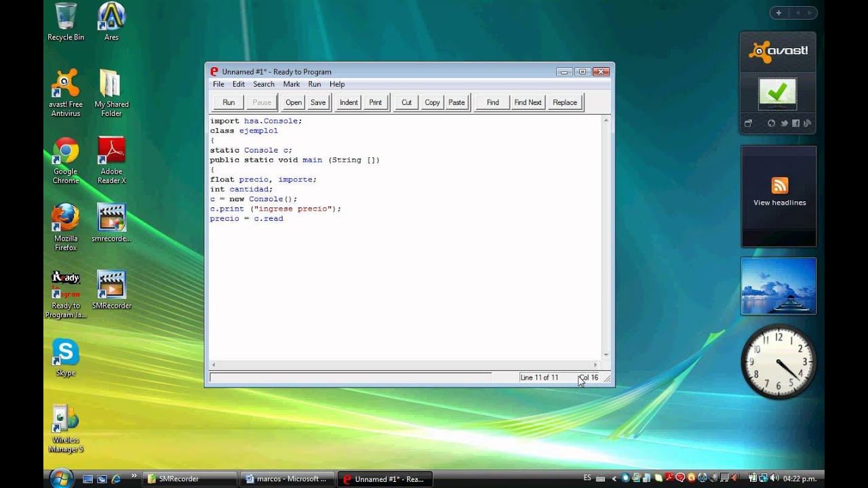Show hidden system tray icons arrow
Viewport: 868px width, 488px height.
[x=616, y=479]
